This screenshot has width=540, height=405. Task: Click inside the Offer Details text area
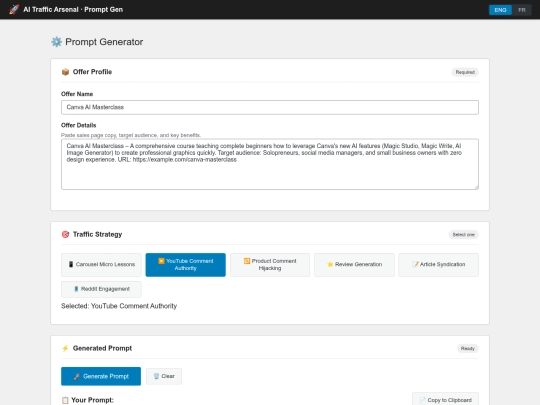coord(270,164)
